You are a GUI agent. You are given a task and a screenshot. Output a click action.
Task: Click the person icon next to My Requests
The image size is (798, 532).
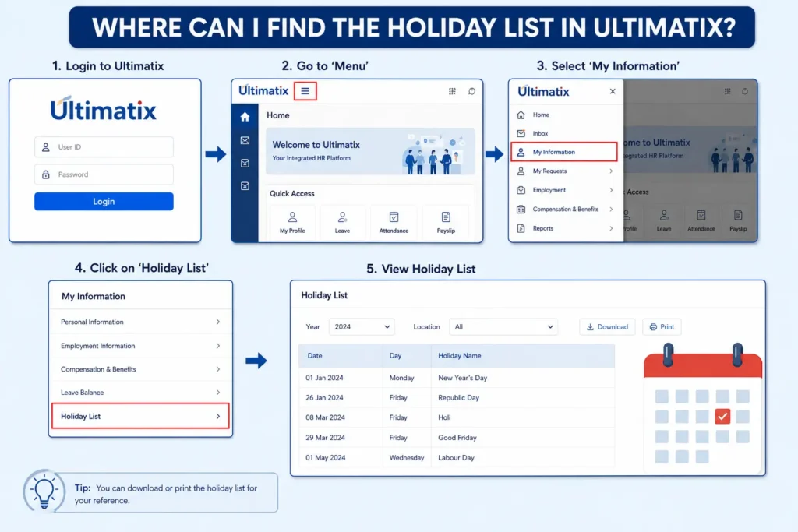pos(521,171)
